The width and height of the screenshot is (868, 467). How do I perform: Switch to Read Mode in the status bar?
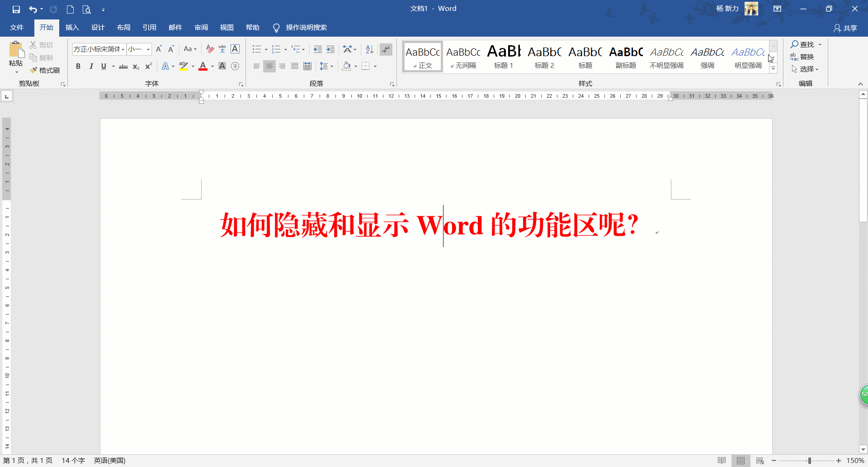(x=722, y=461)
